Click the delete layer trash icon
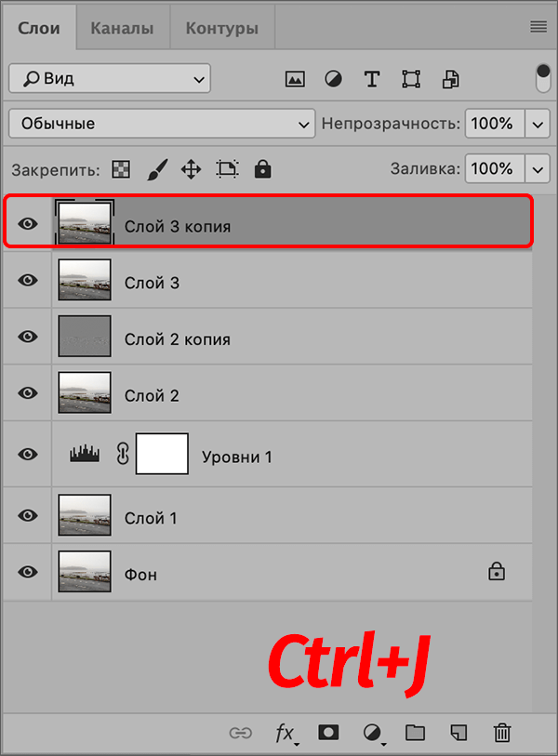The image size is (558, 756). coord(502,733)
